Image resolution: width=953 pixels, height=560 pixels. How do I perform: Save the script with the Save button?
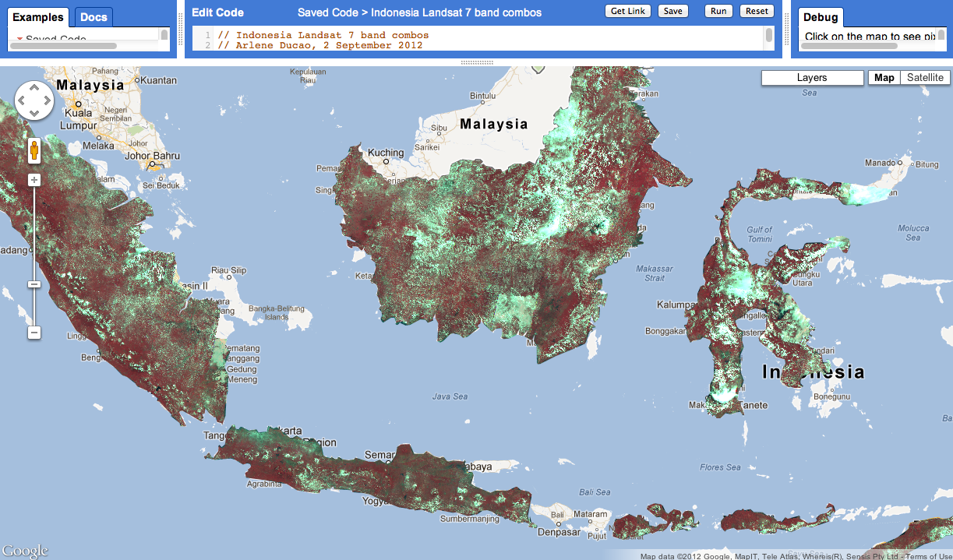click(x=672, y=11)
